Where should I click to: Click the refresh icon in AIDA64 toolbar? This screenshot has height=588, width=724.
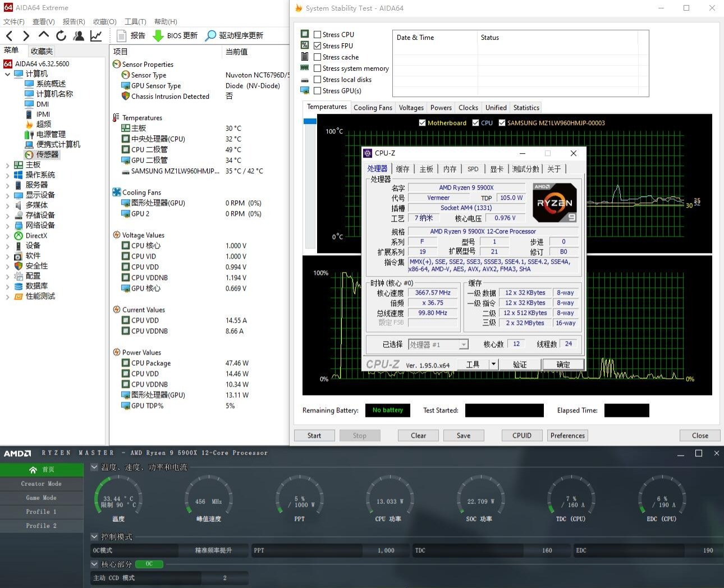[x=61, y=36]
